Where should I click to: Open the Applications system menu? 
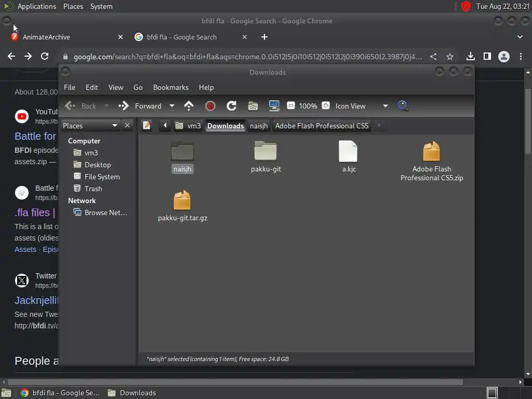(37, 6)
